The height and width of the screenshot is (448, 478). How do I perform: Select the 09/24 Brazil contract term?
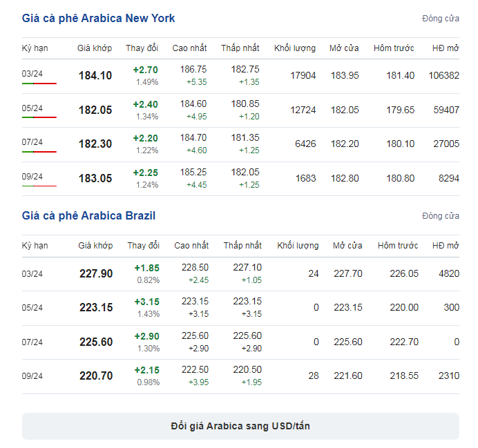point(32,376)
